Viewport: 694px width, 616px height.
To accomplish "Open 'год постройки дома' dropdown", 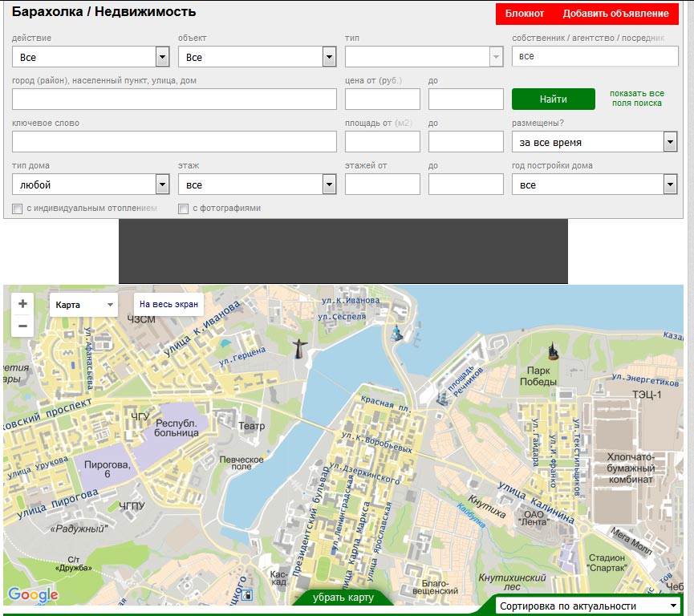I will [595, 184].
